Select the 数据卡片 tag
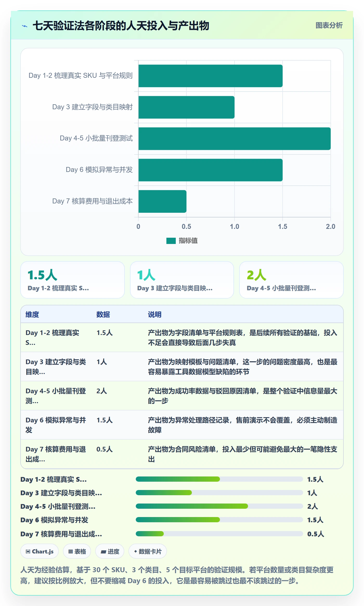This screenshot has height=606, width=364. (148, 551)
